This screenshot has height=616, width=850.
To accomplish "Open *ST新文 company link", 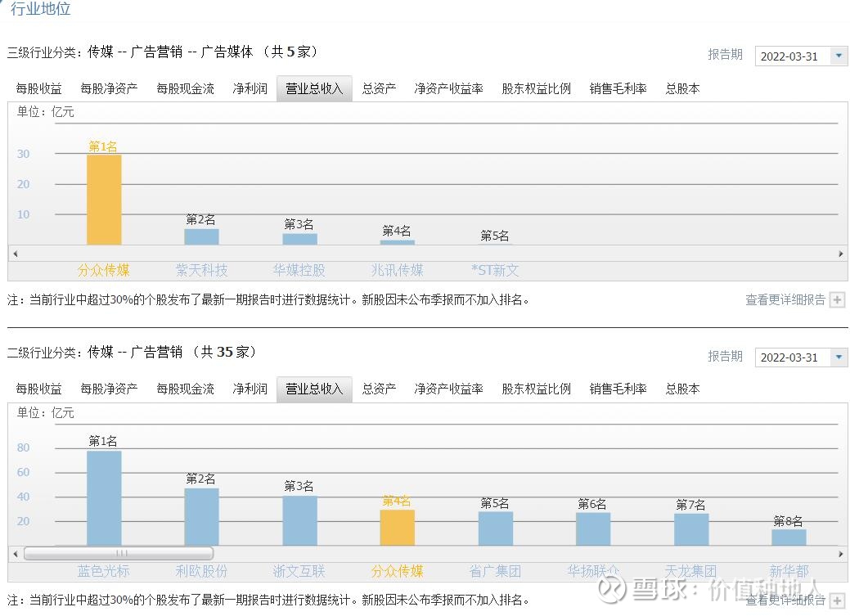I will pos(495,270).
